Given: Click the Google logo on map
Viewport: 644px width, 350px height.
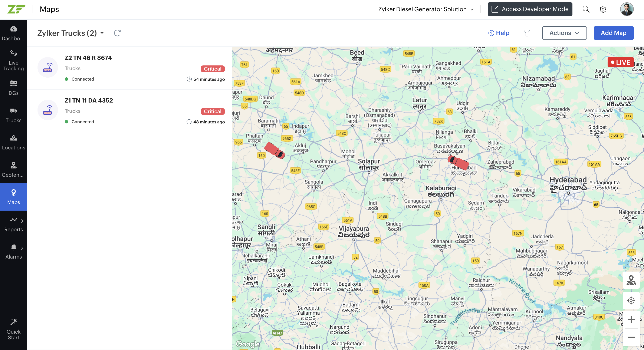Looking at the screenshot, I should click(x=248, y=344).
